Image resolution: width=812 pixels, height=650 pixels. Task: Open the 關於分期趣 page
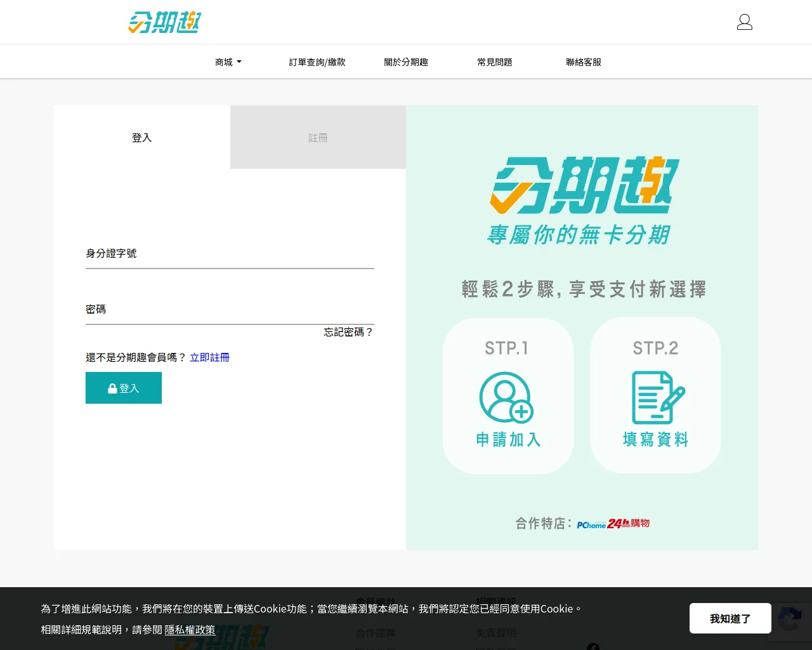tap(405, 62)
